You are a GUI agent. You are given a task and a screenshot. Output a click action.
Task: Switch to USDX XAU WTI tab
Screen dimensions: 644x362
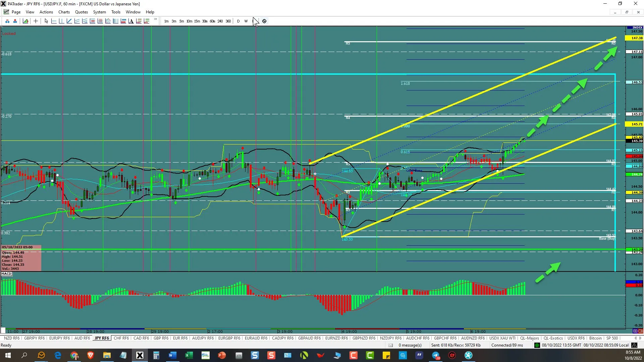click(502, 338)
